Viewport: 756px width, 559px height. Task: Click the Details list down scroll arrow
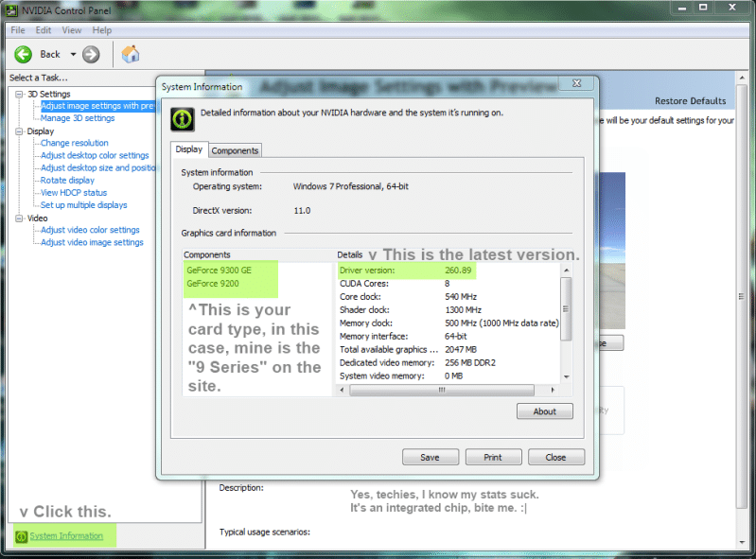(567, 376)
